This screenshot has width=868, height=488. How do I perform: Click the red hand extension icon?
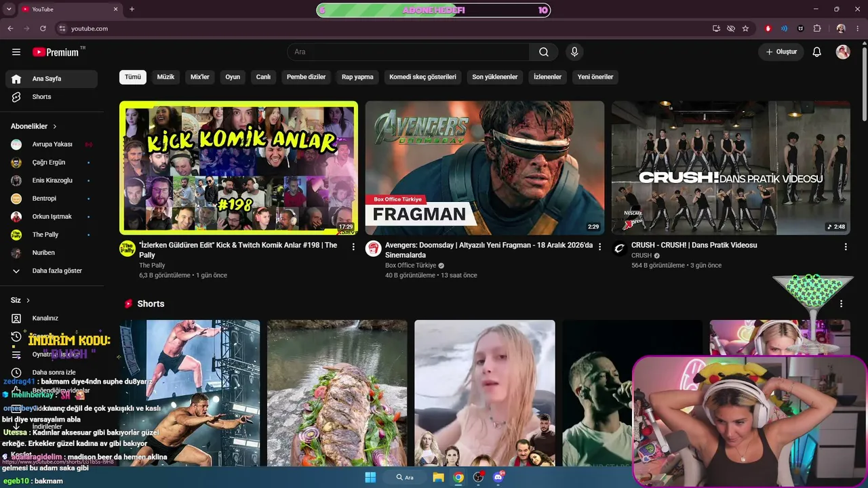pyautogui.click(x=768, y=28)
